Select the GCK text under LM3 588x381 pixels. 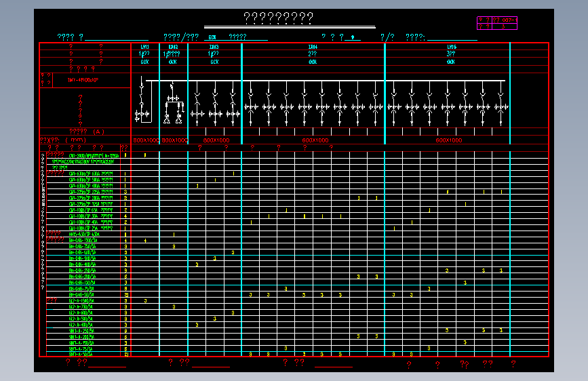click(214, 62)
